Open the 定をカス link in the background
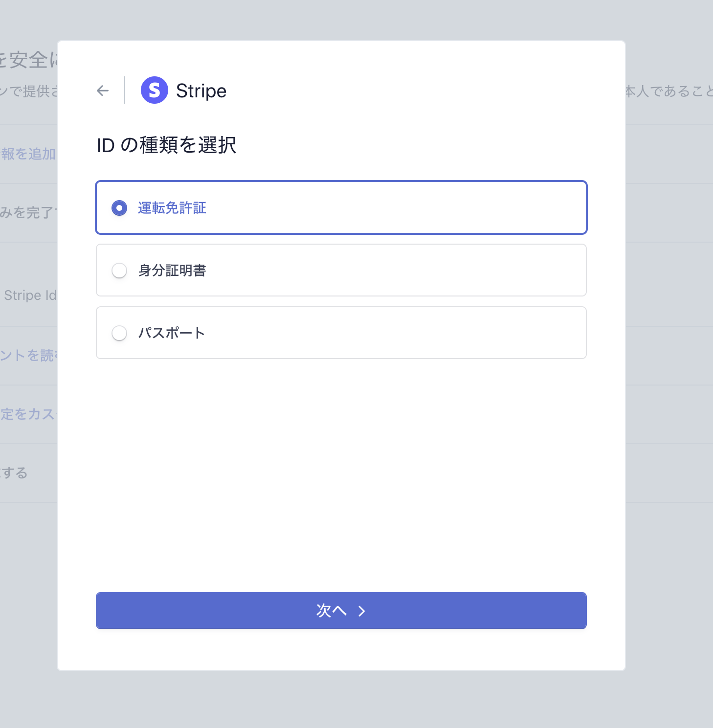713x728 pixels. (27, 414)
